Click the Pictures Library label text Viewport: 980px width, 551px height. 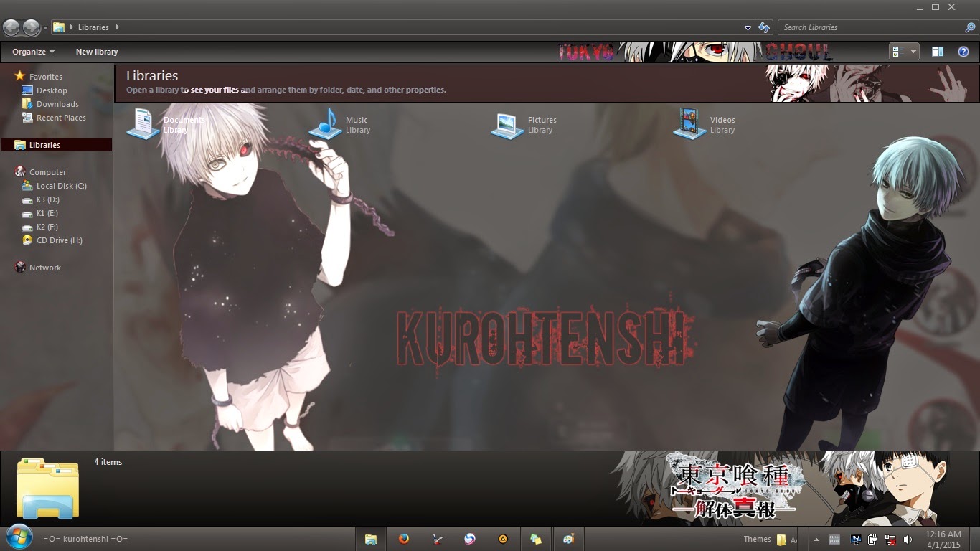click(x=542, y=125)
